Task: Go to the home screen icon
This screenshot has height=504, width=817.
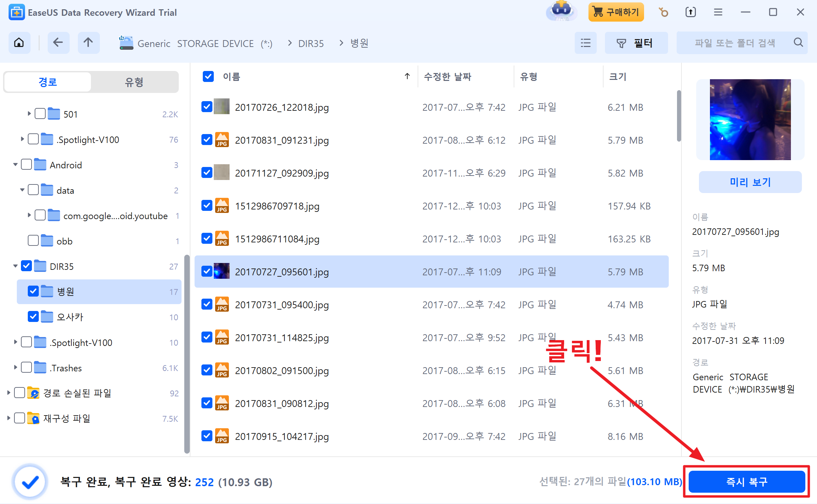Action: click(19, 43)
